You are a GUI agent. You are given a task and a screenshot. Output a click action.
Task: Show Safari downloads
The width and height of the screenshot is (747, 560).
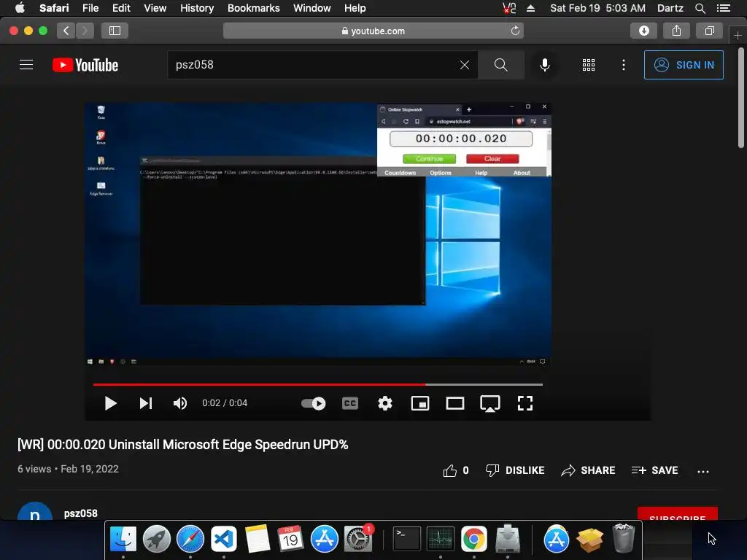(643, 31)
